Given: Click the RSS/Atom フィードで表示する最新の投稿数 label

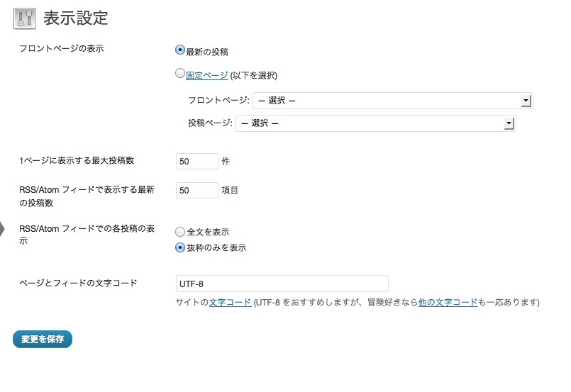Looking at the screenshot, I should point(87,196).
